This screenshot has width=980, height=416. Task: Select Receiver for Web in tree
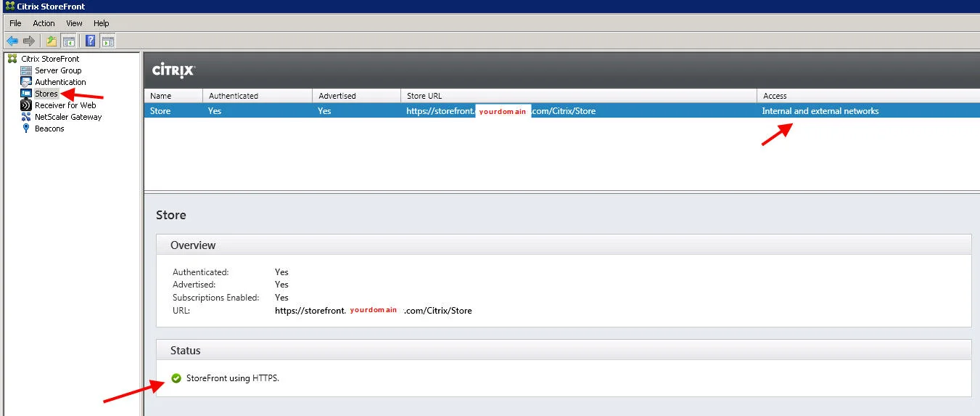[65, 105]
